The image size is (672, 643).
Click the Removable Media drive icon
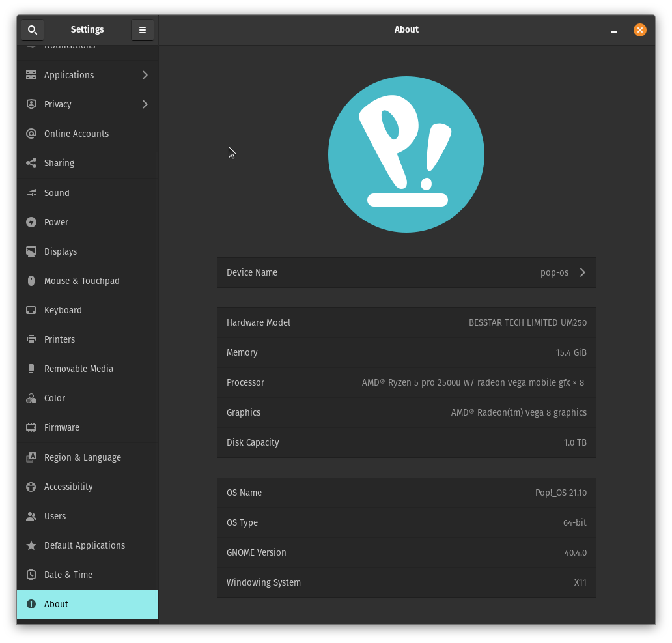coord(31,369)
